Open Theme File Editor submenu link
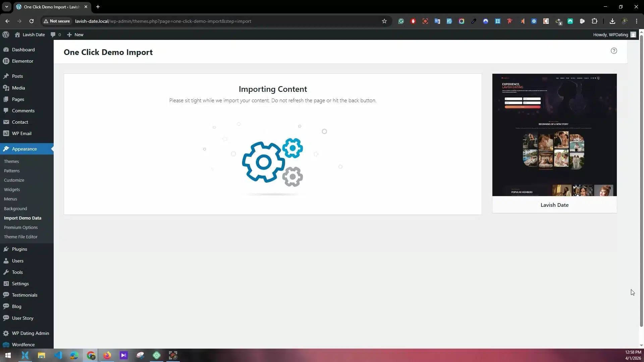This screenshot has width=644, height=362. 20,237
